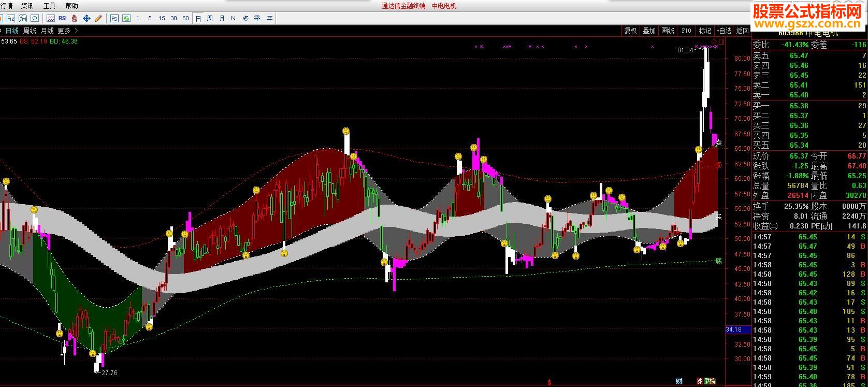This screenshot has width=868, height=387.
Task: Click the red dollar marker on time axis
Action: pos(549,383)
